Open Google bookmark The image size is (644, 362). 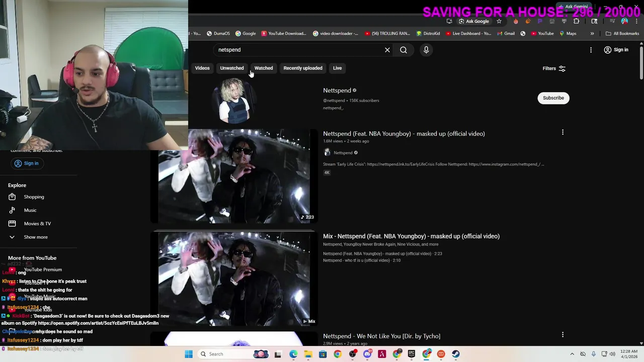click(x=246, y=34)
